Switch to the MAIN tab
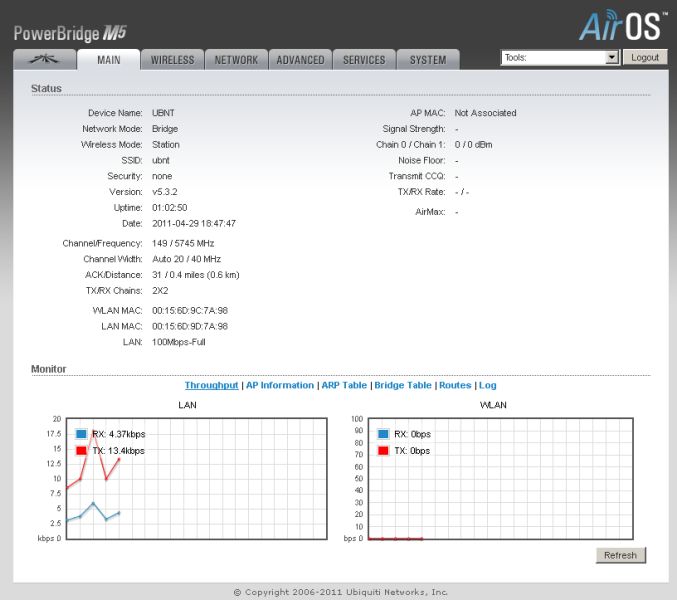Screen dimensions: 677x600 click(x=108, y=60)
